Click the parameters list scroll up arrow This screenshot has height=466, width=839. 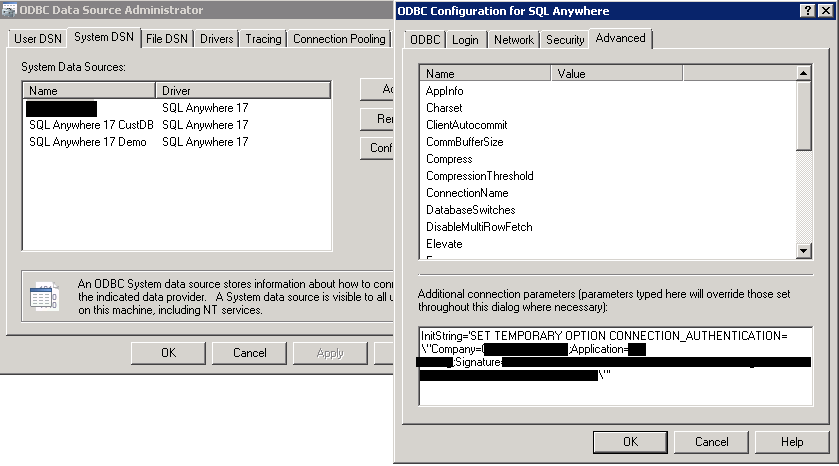(x=803, y=73)
